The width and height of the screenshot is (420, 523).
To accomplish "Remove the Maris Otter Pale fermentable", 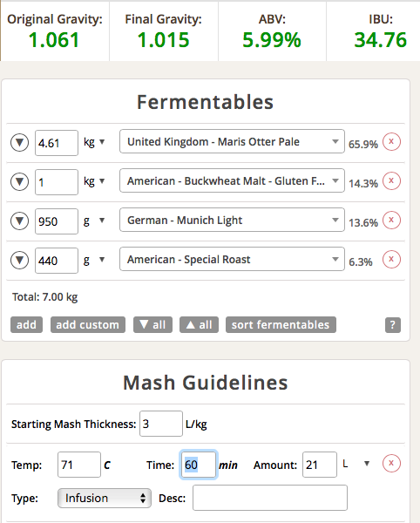I will (x=391, y=142).
